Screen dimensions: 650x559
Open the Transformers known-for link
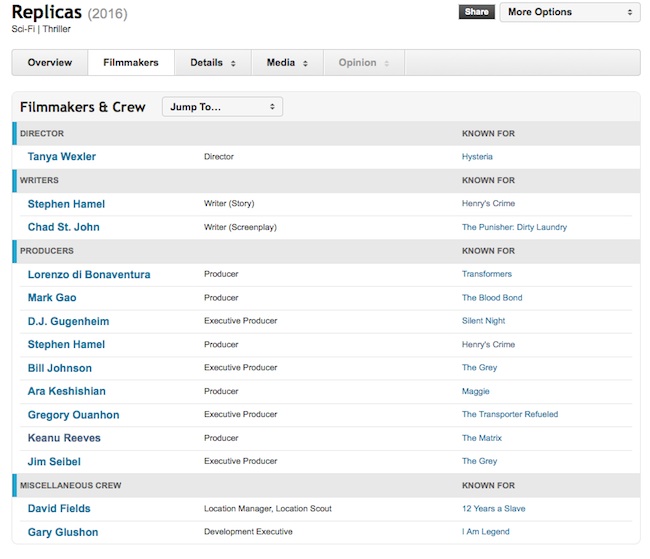click(487, 274)
